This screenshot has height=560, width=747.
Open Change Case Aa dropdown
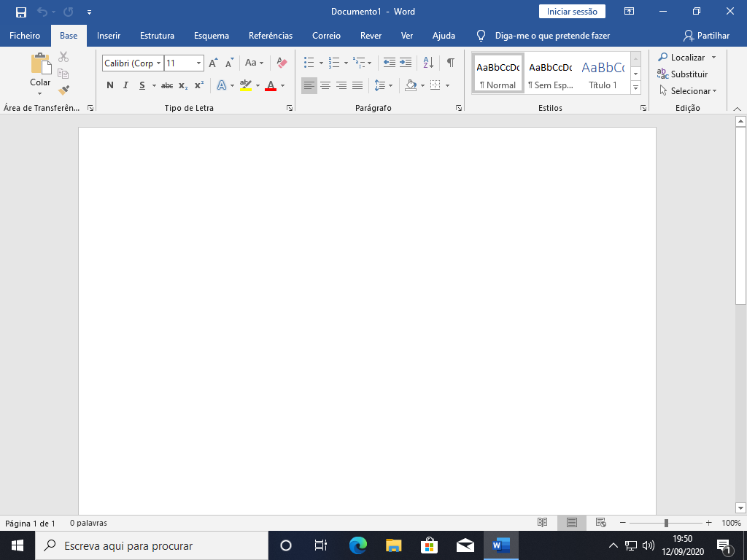(x=255, y=63)
